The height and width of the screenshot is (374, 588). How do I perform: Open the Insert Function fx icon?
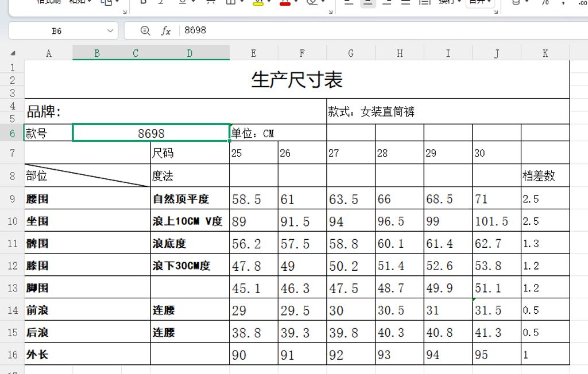point(165,30)
